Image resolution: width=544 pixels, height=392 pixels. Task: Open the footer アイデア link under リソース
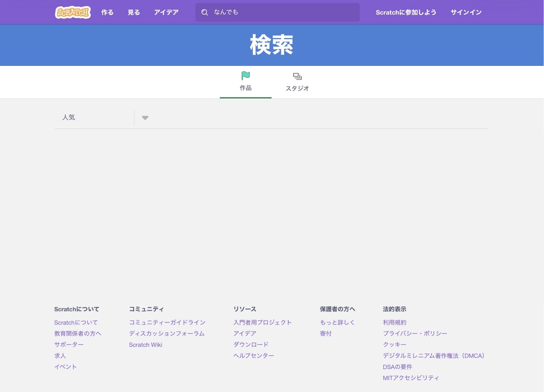point(245,334)
